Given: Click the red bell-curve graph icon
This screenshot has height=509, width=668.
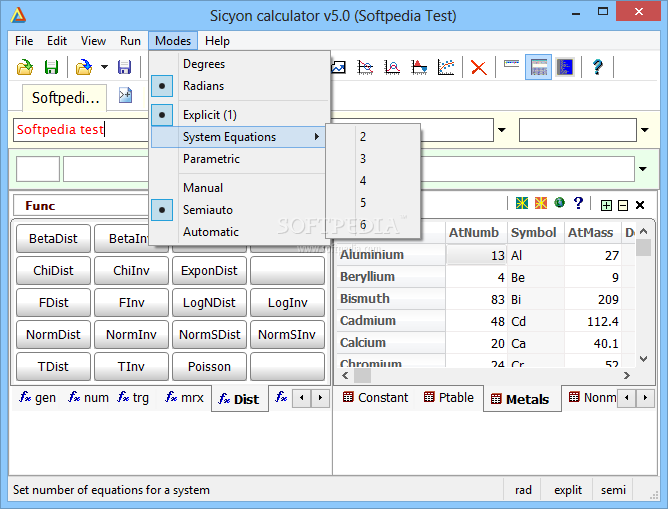Looking at the screenshot, I should [392, 67].
